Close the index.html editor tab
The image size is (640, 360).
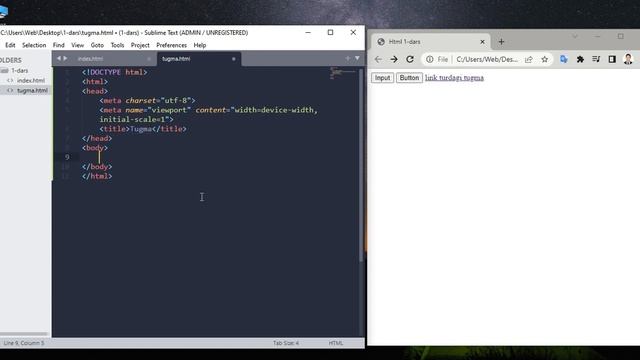149,59
